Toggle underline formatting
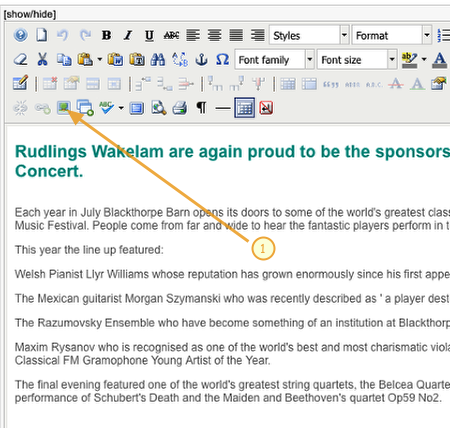Image resolution: width=450 pixels, height=428 pixels. coord(149,35)
